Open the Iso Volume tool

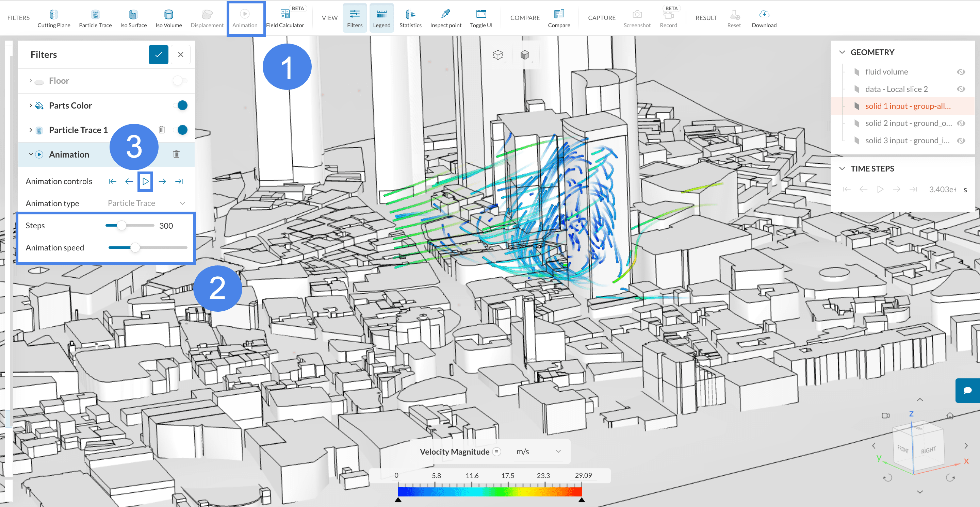(x=168, y=18)
